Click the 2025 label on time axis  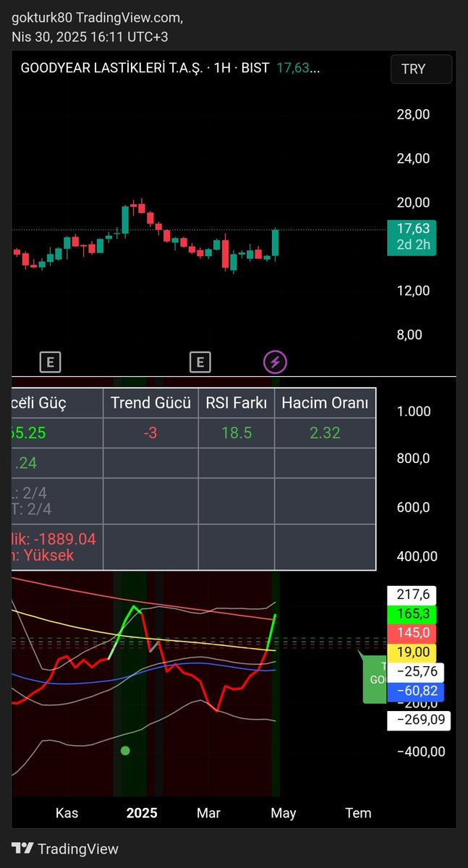pyautogui.click(x=142, y=813)
